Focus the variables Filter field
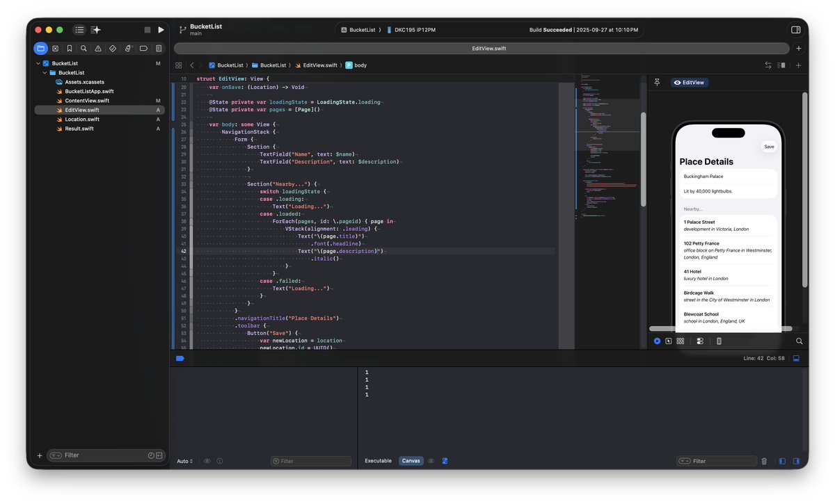This screenshot has height=504, width=835. click(x=311, y=461)
